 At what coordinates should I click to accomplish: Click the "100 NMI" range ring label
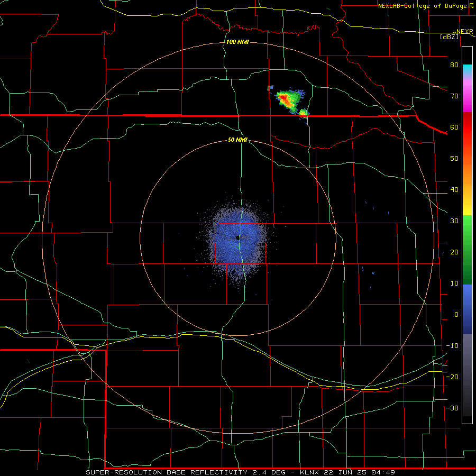[237, 42]
